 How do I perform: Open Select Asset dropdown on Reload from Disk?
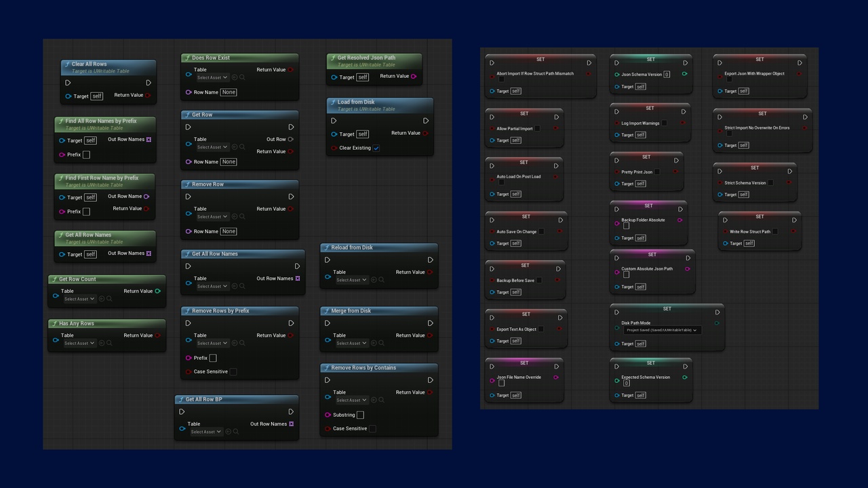[x=352, y=280]
